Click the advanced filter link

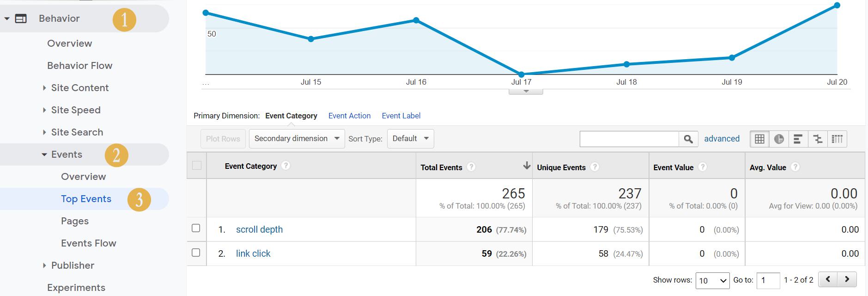pos(722,139)
